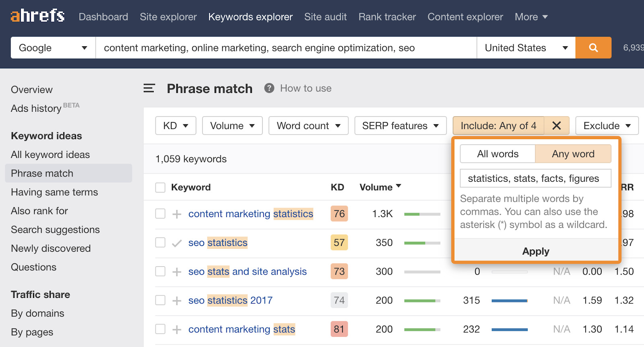Open Content explorer in the top navigation
The image size is (644, 347).
tap(465, 17)
